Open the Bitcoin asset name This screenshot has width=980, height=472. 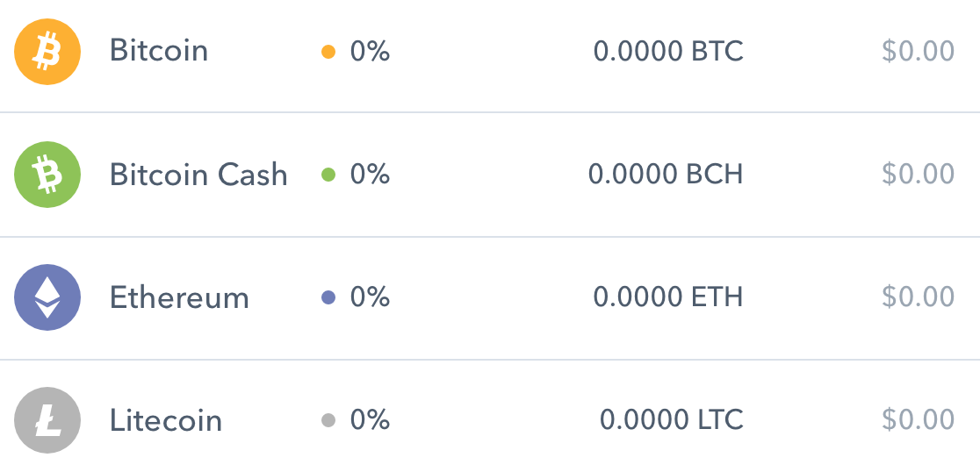point(159,51)
